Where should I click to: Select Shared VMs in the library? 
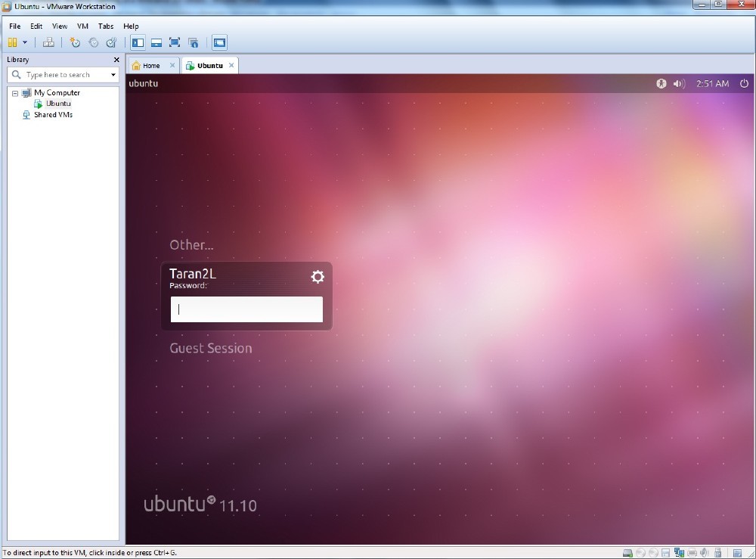point(53,115)
